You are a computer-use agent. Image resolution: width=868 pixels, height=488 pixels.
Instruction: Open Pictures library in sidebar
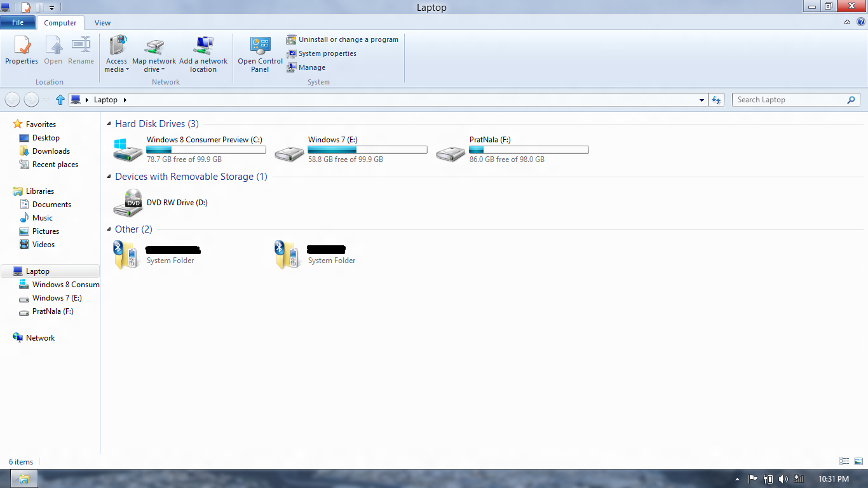coord(46,231)
